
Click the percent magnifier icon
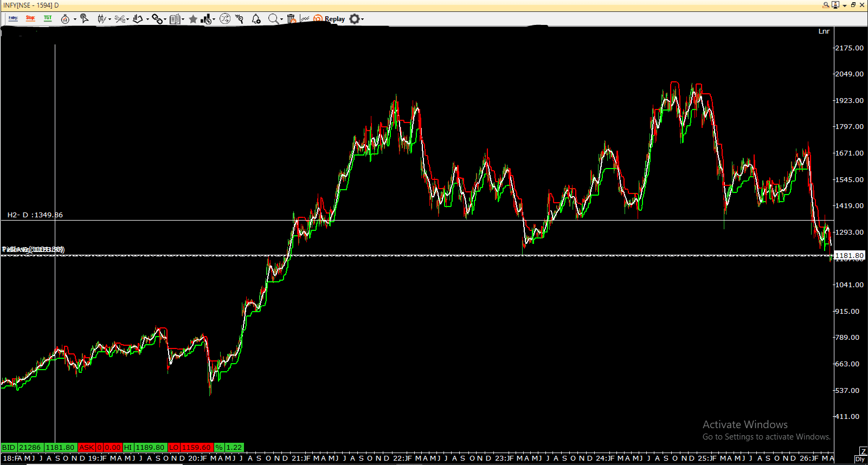[240, 19]
